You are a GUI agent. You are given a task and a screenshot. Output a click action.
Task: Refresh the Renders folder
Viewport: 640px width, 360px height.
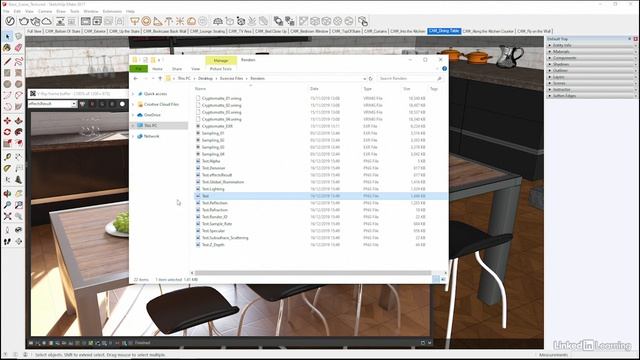pyautogui.click(x=371, y=78)
